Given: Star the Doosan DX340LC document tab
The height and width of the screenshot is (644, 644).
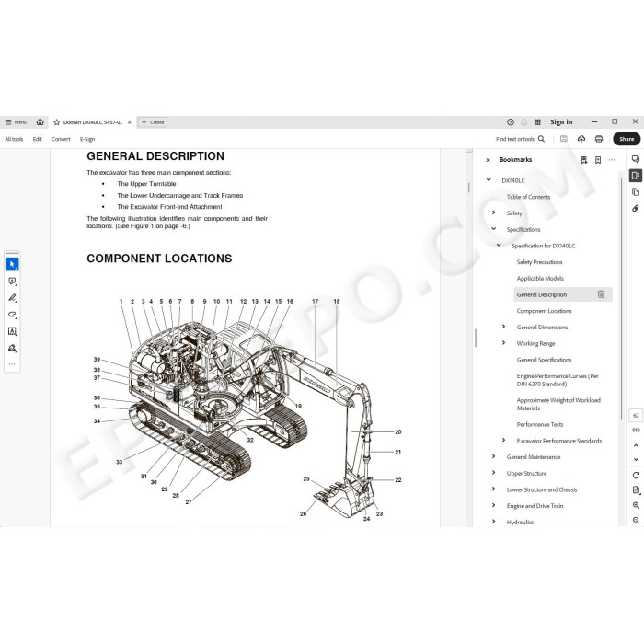Looking at the screenshot, I should pos(57,122).
